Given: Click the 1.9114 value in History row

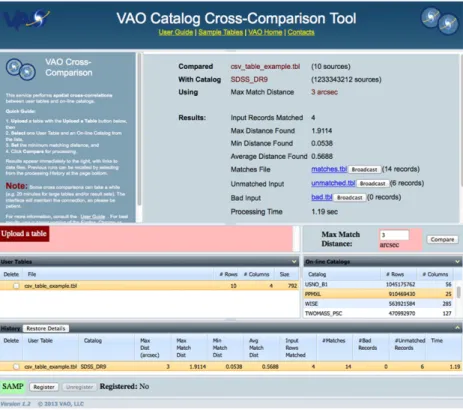Looking at the screenshot, I should pyautogui.click(x=198, y=367).
